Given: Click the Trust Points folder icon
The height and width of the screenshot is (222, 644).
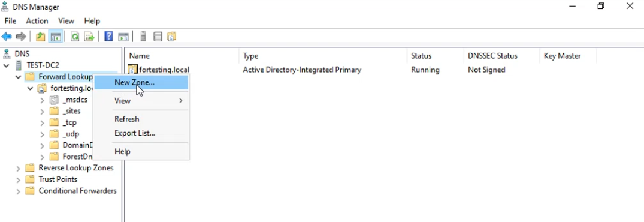Looking at the screenshot, I should point(29,179).
